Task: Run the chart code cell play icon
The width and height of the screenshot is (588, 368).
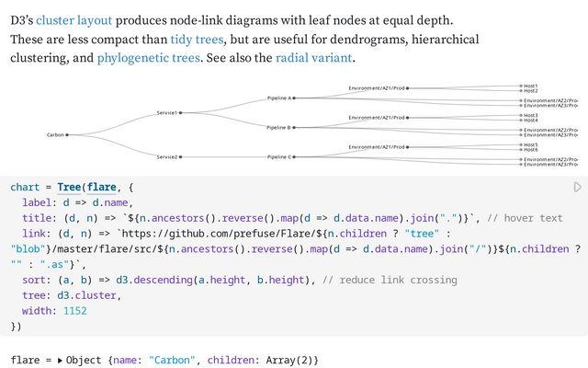Action: coord(578,187)
